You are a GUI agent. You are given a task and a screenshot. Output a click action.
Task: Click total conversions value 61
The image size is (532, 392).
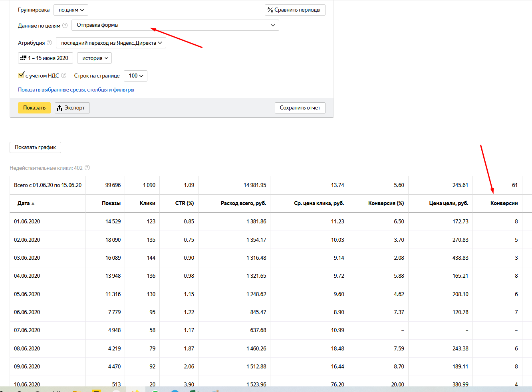(x=515, y=185)
